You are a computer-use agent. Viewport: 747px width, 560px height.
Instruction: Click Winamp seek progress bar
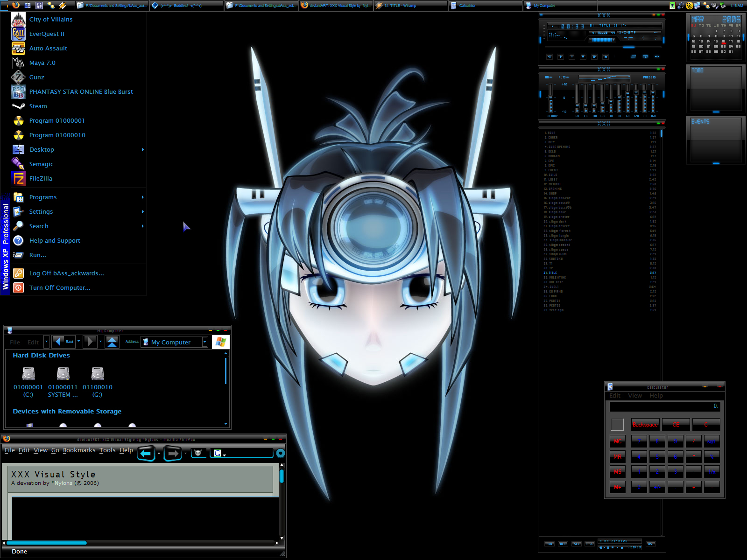coord(603,47)
